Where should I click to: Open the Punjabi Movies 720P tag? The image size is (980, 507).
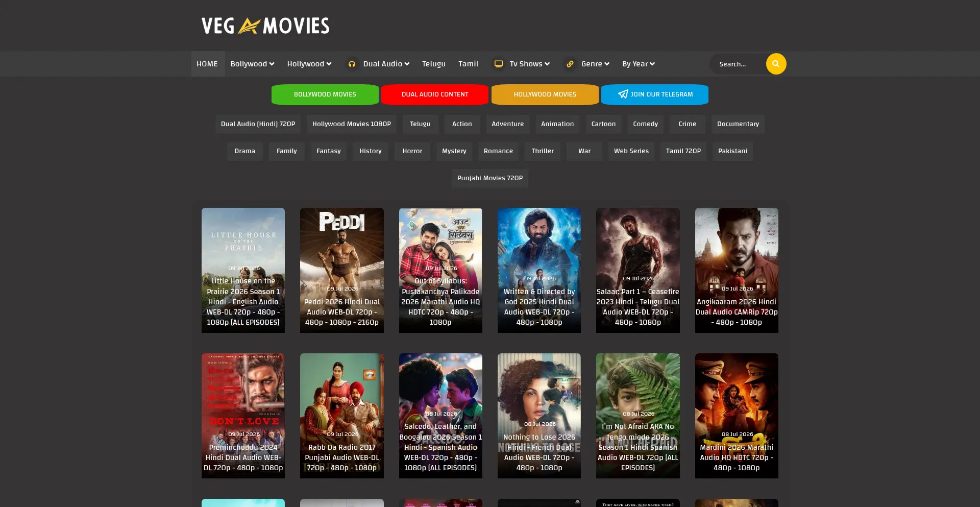point(490,178)
